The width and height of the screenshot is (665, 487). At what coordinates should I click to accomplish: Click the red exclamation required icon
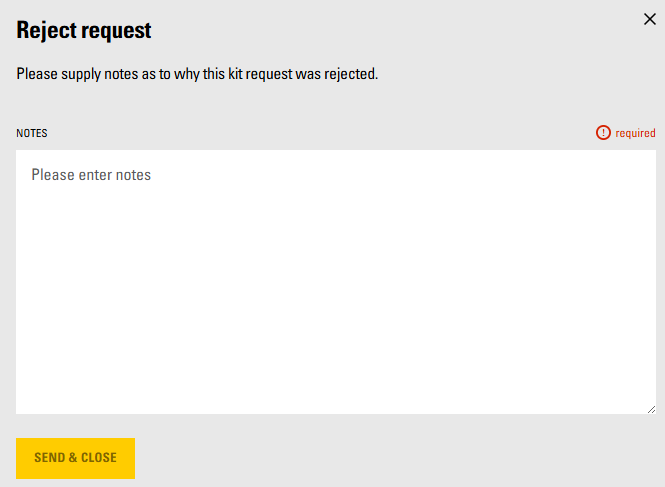point(603,133)
